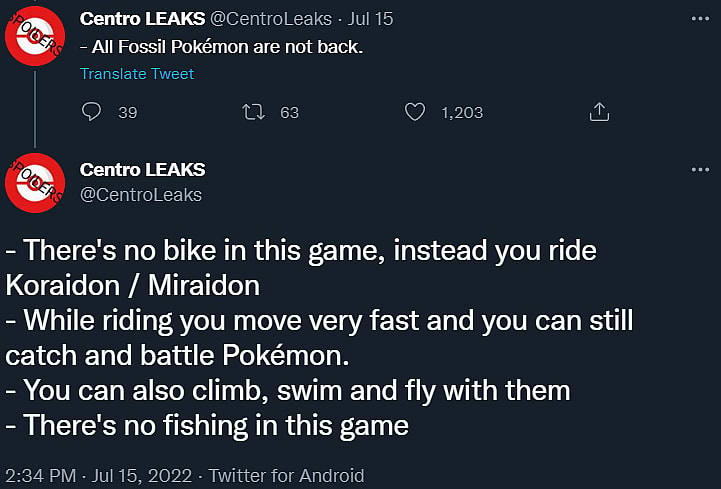Click the 1,203 likes count
The width and height of the screenshot is (721, 489).
click(462, 112)
